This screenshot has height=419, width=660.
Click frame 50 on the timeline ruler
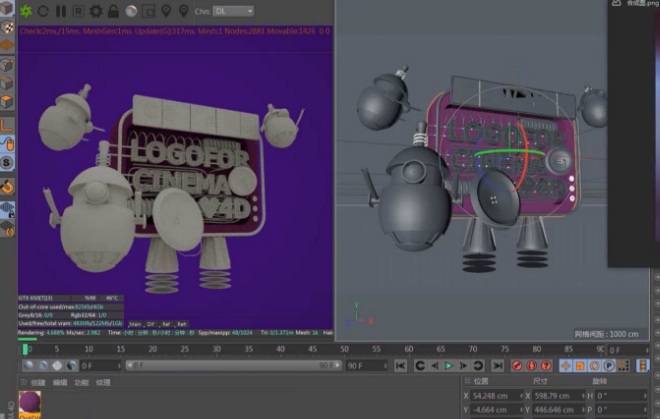[x=345, y=349]
